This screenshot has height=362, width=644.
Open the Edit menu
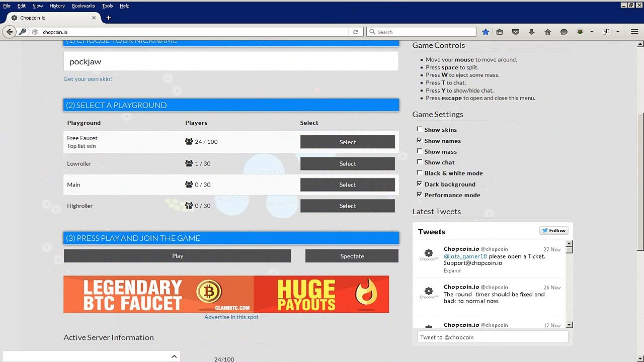(x=22, y=6)
